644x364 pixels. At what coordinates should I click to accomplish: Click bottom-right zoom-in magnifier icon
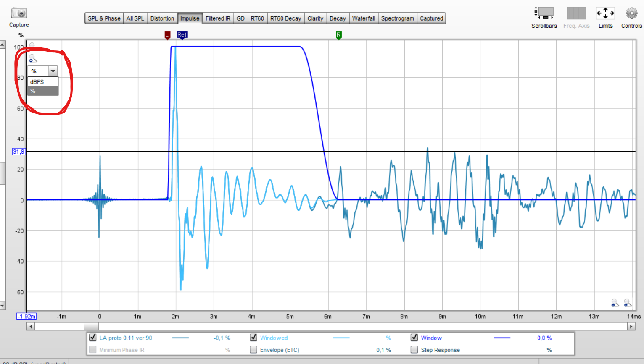coord(628,303)
